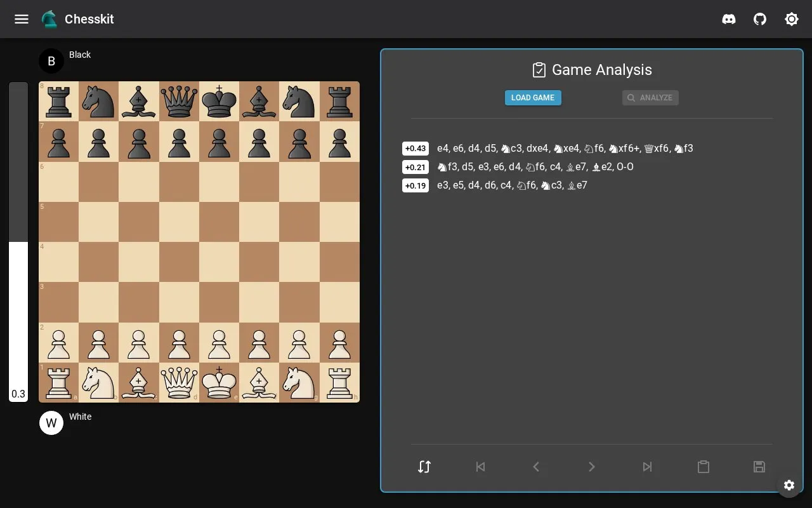
Task: Select the black queen on d8
Action: [x=179, y=101]
